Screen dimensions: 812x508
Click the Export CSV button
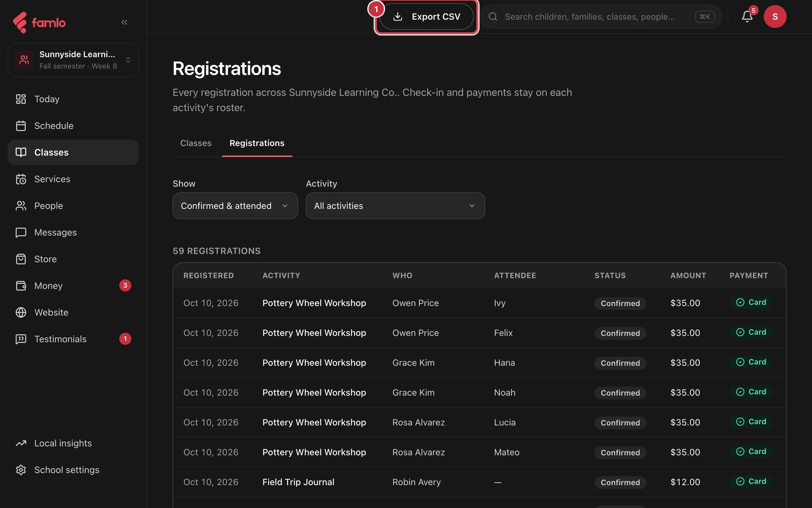tap(427, 17)
